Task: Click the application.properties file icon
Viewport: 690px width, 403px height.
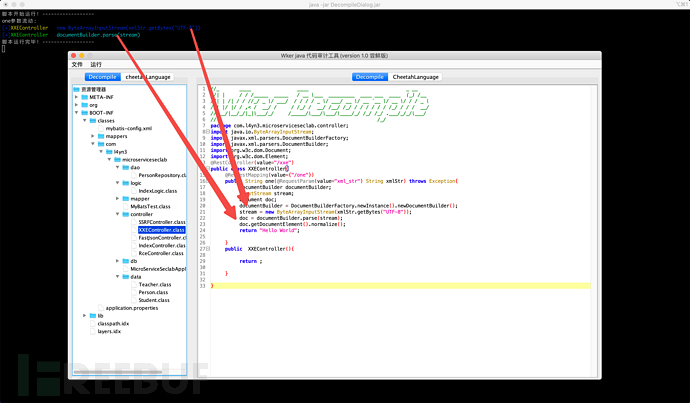Action: click(x=101, y=308)
